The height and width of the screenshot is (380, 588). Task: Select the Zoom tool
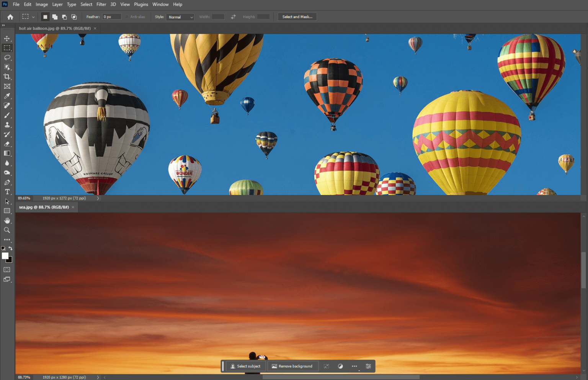tap(7, 230)
